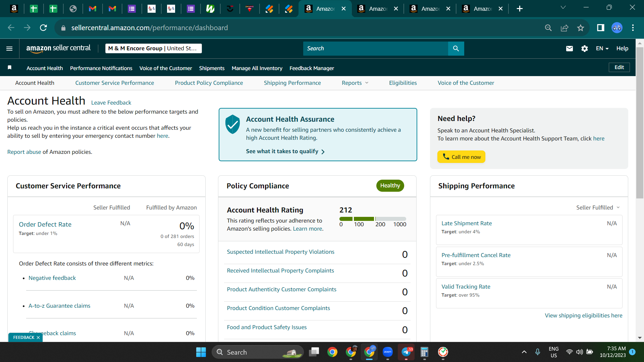Screen dimensions: 644x362
Task: Click the Account Health Assurance shield icon
Action: [232, 124]
